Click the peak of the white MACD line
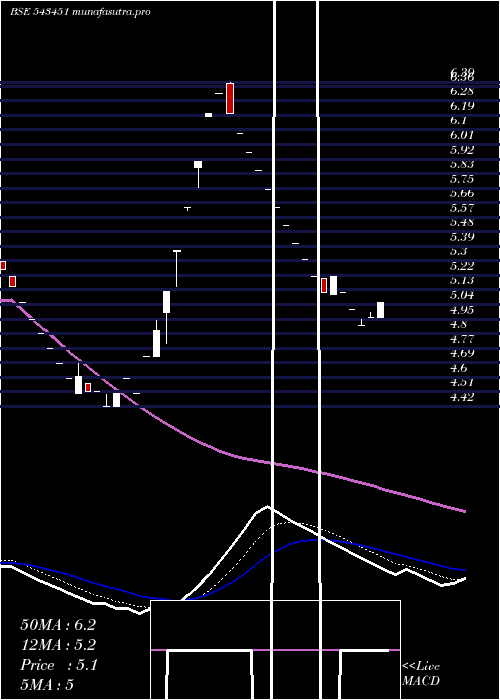500x700 pixels. 268,506
